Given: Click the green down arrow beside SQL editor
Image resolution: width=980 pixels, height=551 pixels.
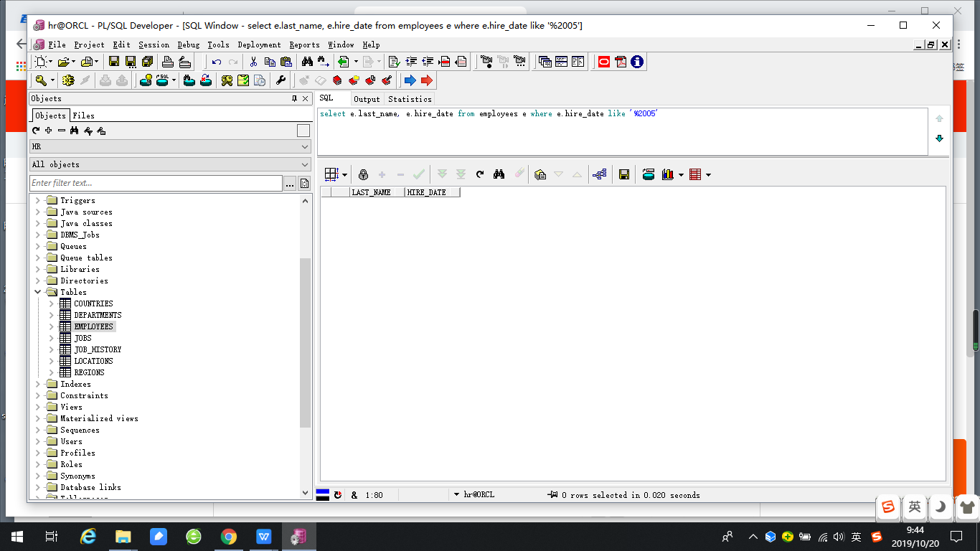Looking at the screenshot, I should coord(939,138).
